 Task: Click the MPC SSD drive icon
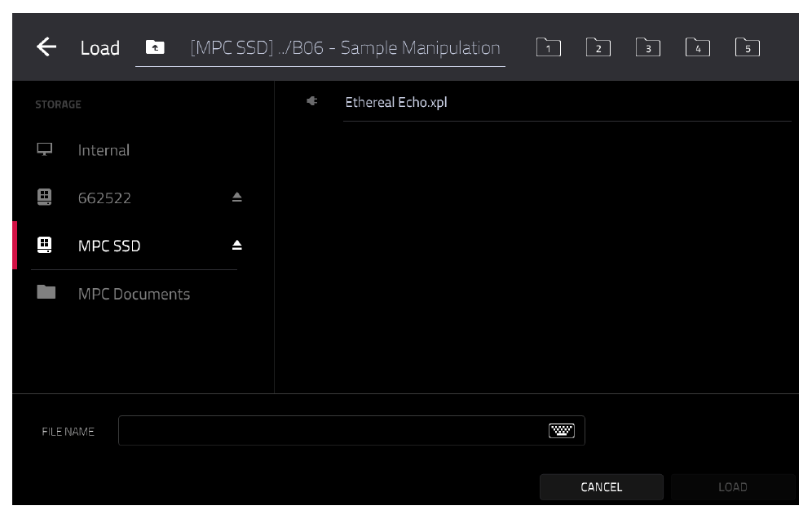pyautogui.click(x=45, y=245)
